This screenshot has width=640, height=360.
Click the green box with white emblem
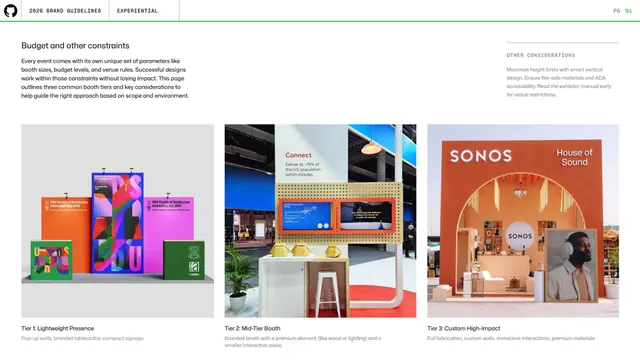point(184,260)
